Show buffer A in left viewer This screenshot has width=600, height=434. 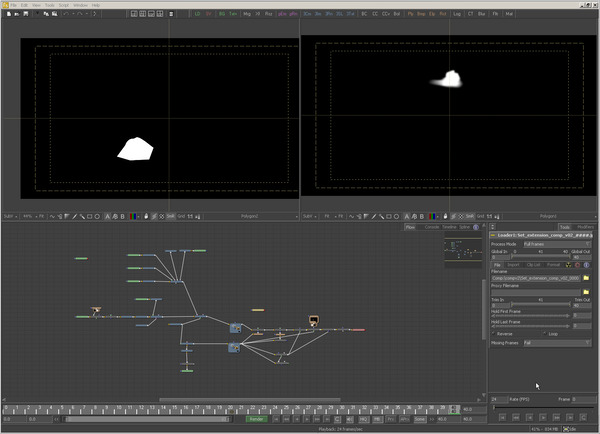point(108,217)
